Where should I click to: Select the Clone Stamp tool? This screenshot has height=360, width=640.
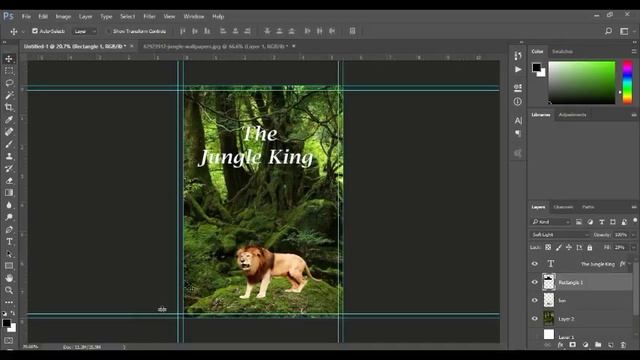pos(9,156)
